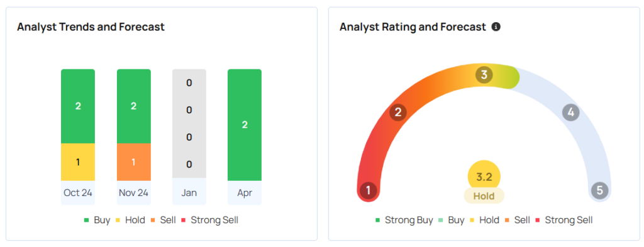Toggle the Buy legend in Analyst Trends chart

point(97,221)
